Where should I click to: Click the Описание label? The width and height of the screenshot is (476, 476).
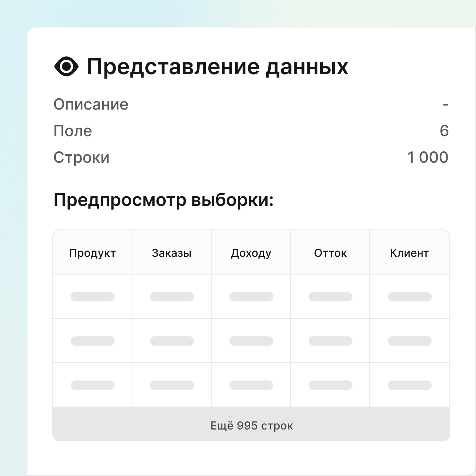click(91, 104)
